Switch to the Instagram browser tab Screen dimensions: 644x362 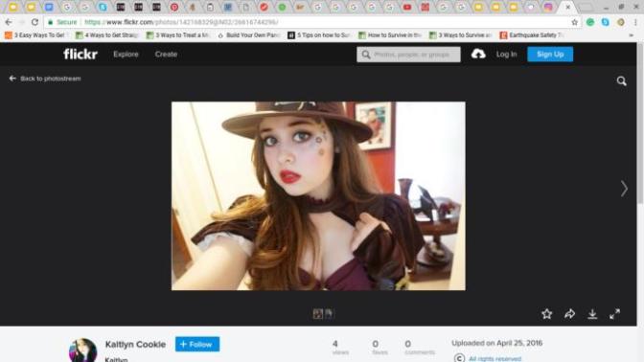[x=548, y=7]
